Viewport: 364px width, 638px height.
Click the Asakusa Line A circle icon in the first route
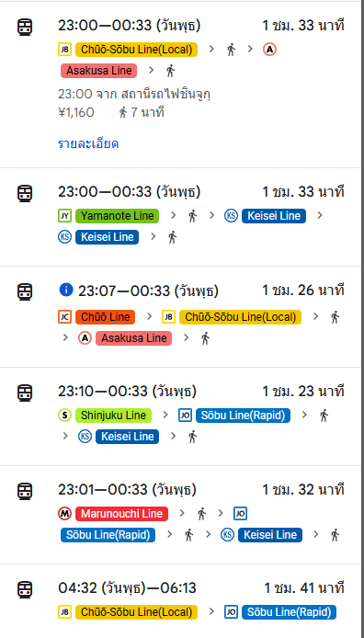(269, 50)
